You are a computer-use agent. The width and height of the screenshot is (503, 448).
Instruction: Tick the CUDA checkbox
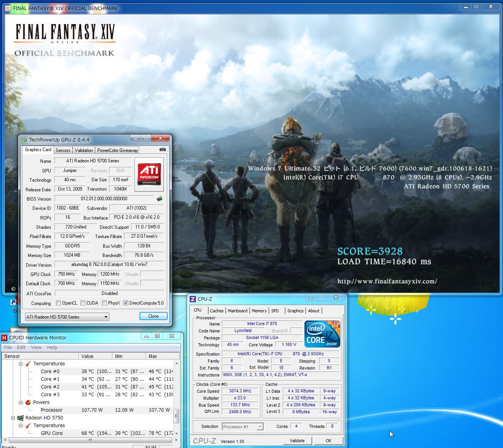click(x=83, y=303)
